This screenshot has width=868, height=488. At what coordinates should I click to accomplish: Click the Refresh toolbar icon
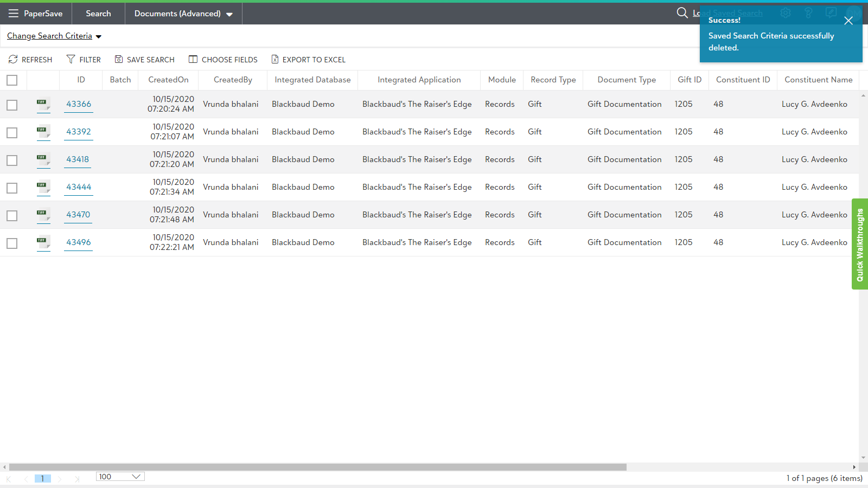pyautogui.click(x=14, y=60)
